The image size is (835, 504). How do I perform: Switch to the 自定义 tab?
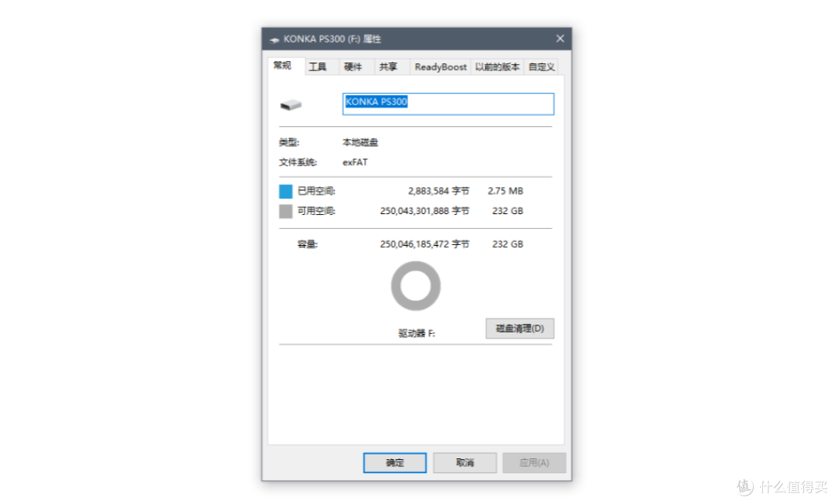(x=541, y=67)
